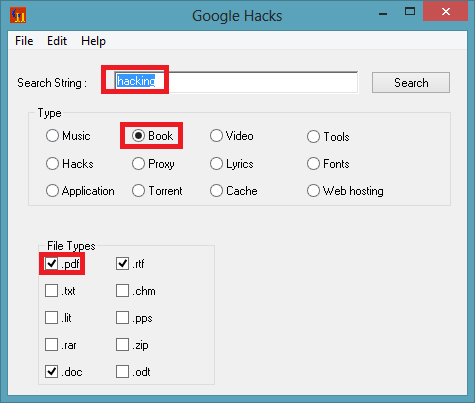Uncheck the .doc file type checkbox
This screenshot has width=475, height=403.
click(x=51, y=372)
